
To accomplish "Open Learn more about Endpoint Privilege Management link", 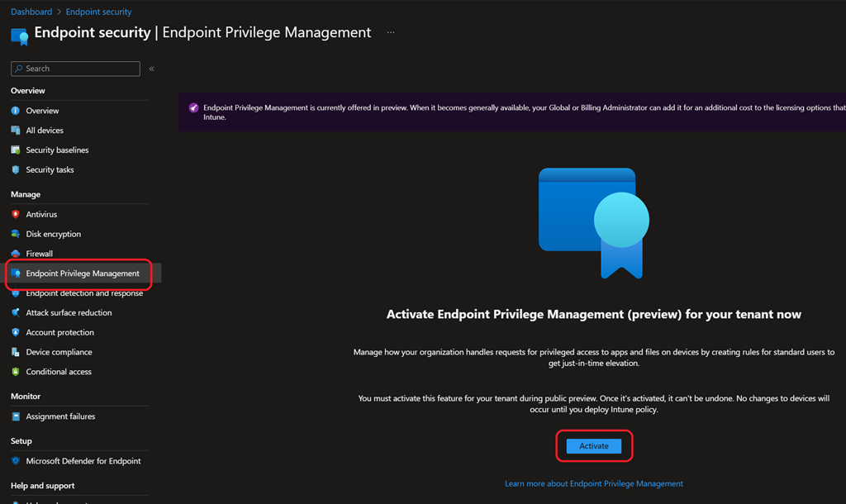I will pos(593,483).
